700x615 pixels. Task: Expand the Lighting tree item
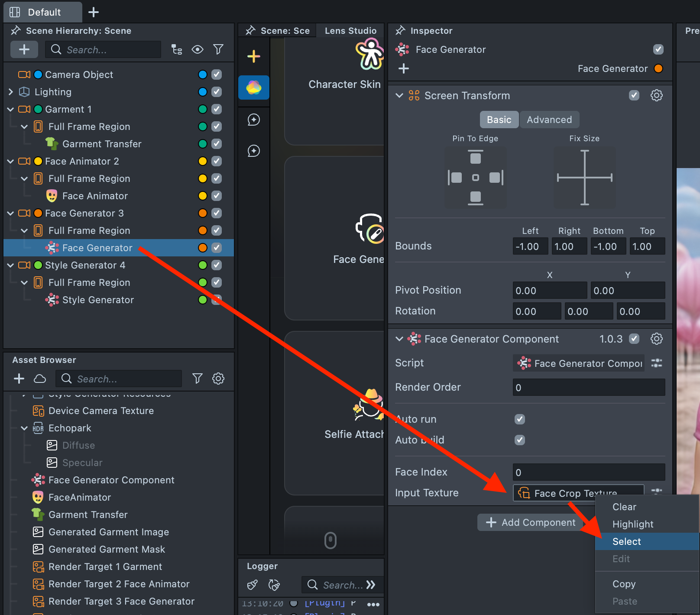pos(11,92)
